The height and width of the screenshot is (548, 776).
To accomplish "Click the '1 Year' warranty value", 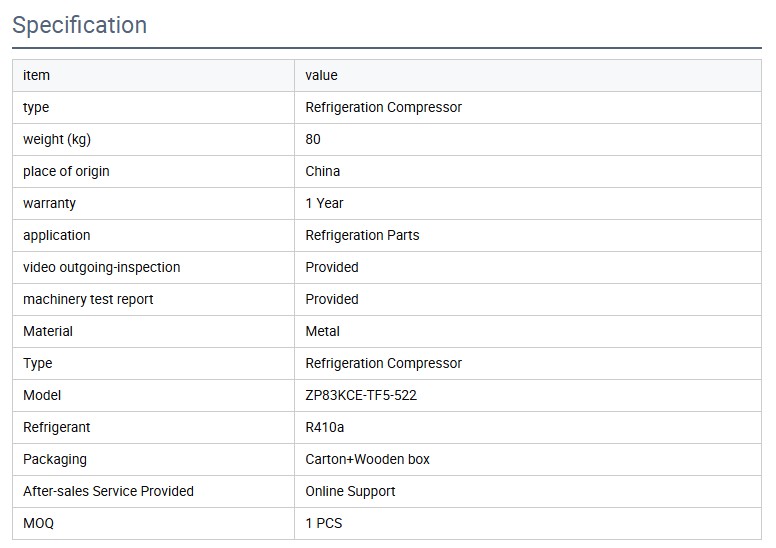I will [324, 203].
